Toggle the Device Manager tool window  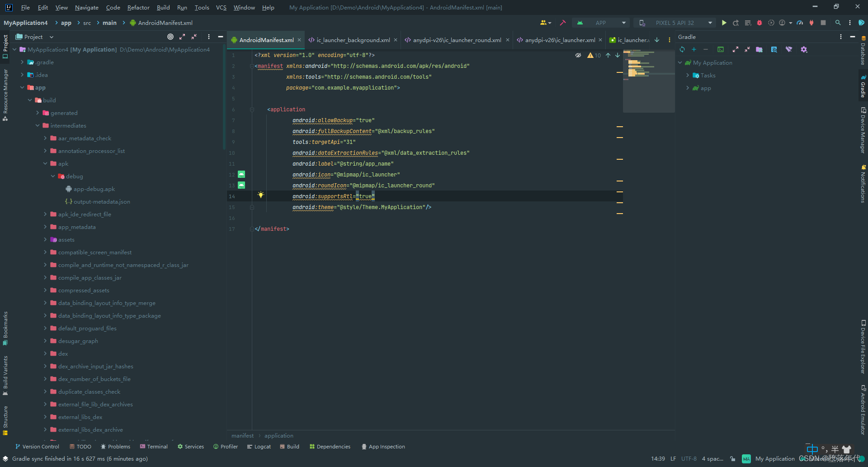[x=863, y=130]
